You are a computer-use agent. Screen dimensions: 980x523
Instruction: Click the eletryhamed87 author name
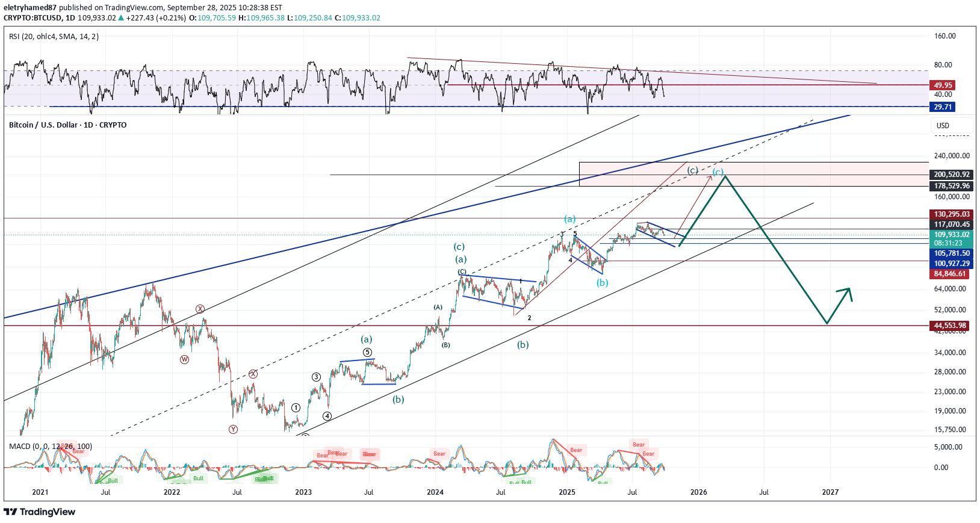click(31, 8)
